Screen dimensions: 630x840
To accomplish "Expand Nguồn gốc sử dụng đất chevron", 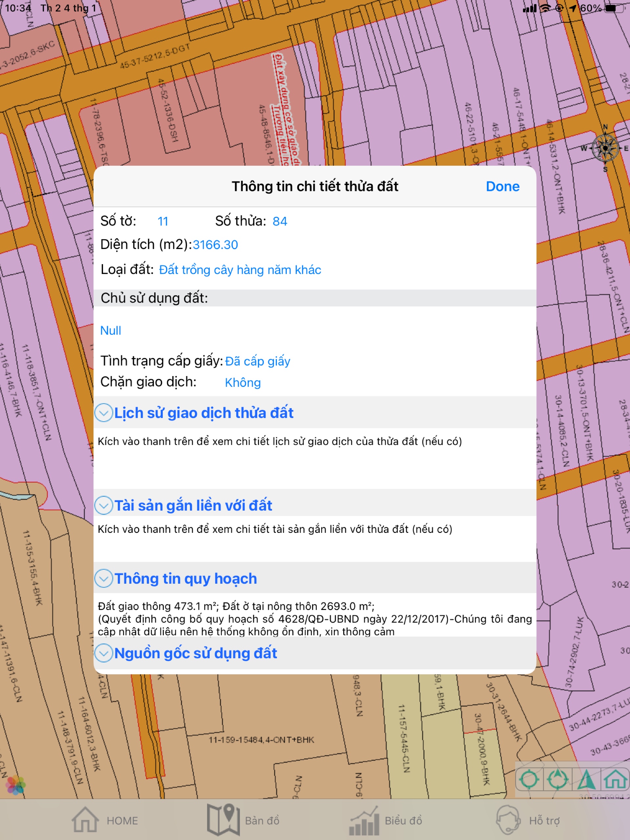I will click(x=104, y=653).
